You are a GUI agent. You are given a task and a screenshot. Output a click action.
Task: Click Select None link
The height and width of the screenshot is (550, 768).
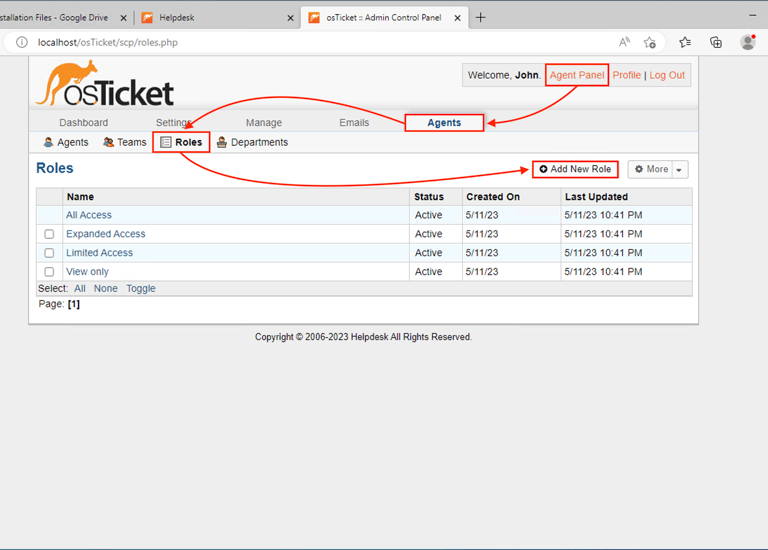pyautogui.click(x=106, y=288)
